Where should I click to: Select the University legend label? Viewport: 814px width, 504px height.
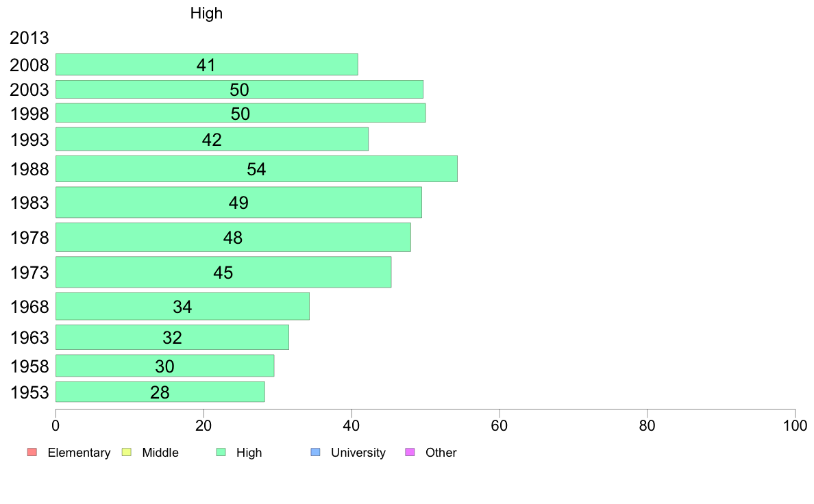(358, 453)
